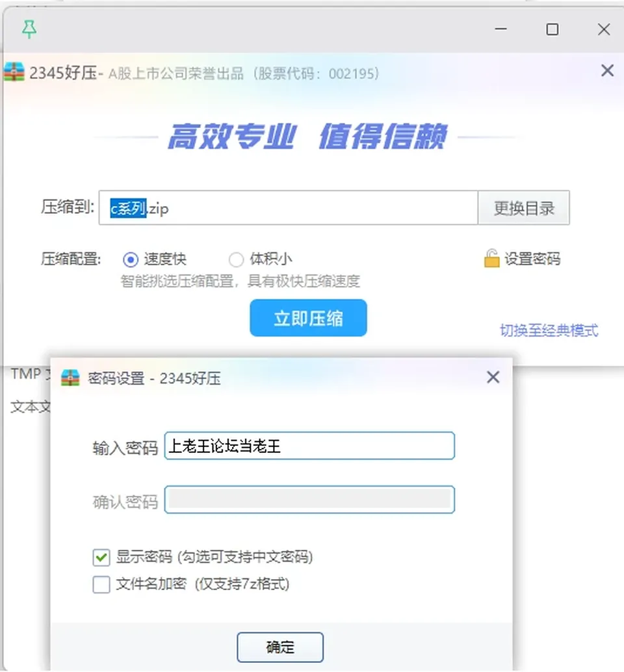Click the 更换目录 button
624x672 pixels.
[x=524, y=208]
